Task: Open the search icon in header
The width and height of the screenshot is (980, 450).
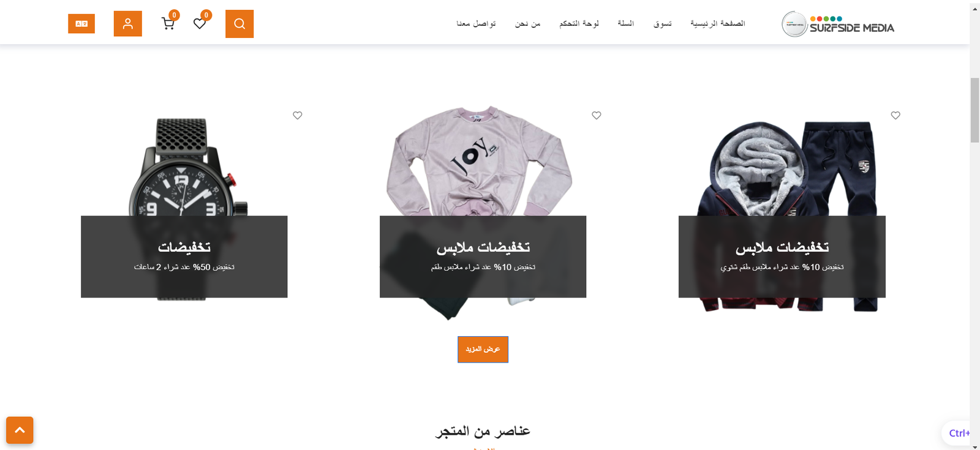Action: coord(239,24)
